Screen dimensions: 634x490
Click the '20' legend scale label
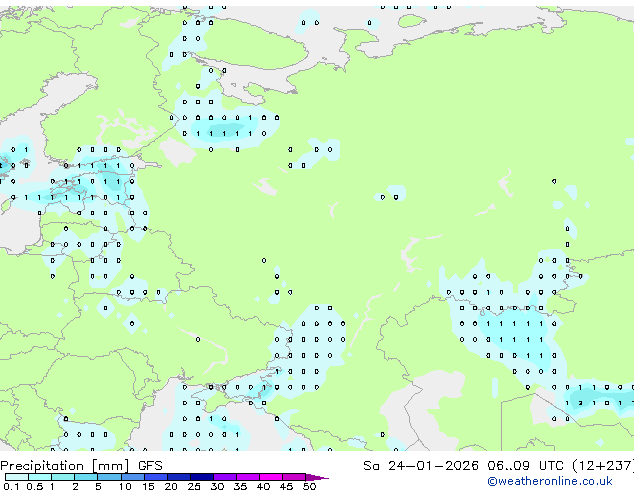[x=171, y=486]
